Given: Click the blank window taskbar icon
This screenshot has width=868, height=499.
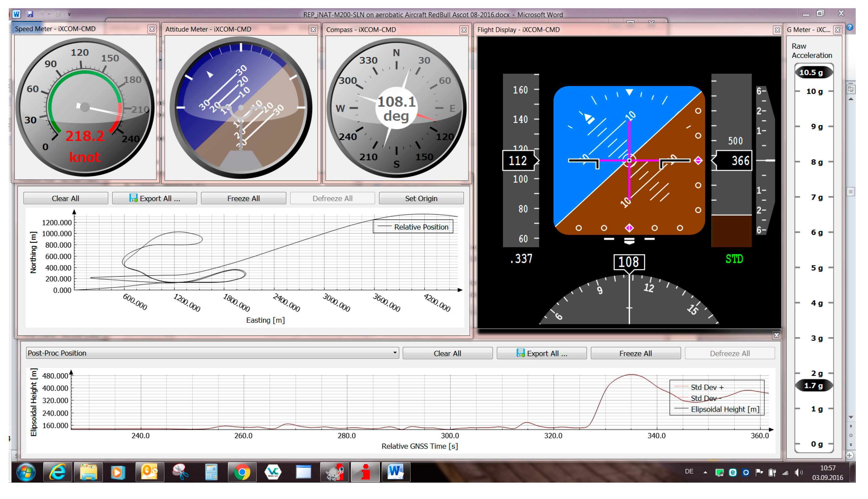Looking at the screenshot, I should tap(303, 472).
